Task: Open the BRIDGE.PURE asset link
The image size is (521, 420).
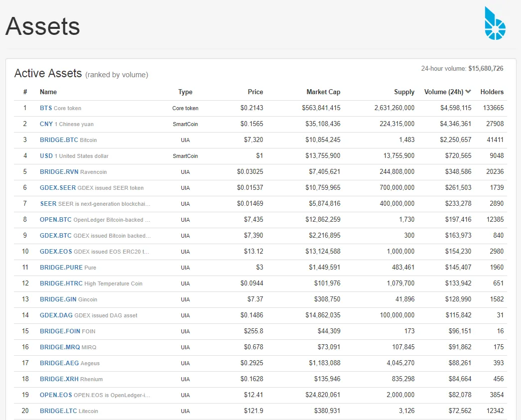Action: pyautogui.click(x=61, y=268)
